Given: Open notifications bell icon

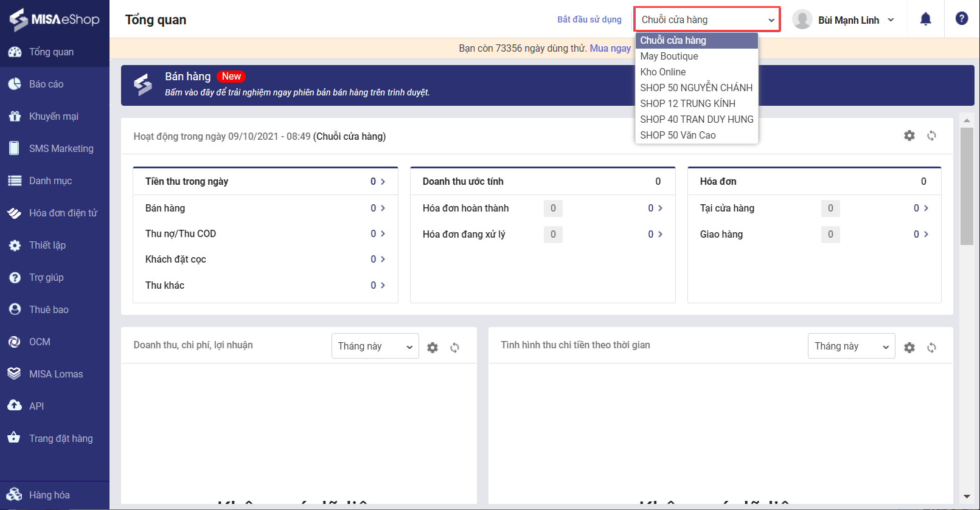Looking at the screenshot, I should pos(925,19).
